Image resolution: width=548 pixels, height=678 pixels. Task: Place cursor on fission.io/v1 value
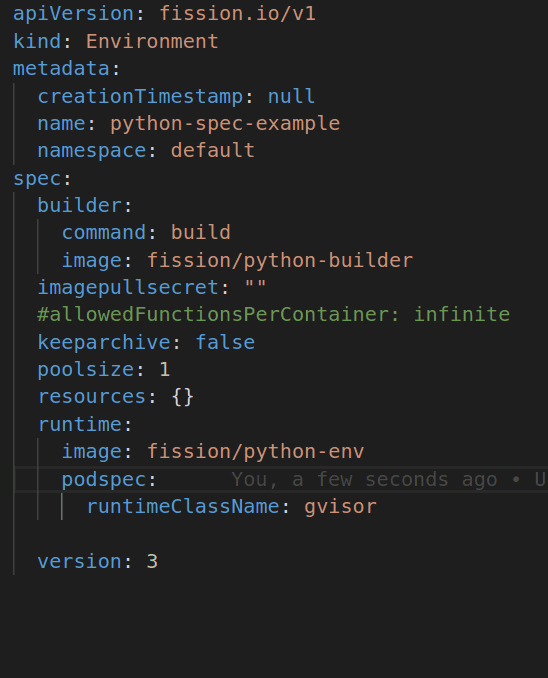pos(237,14)
